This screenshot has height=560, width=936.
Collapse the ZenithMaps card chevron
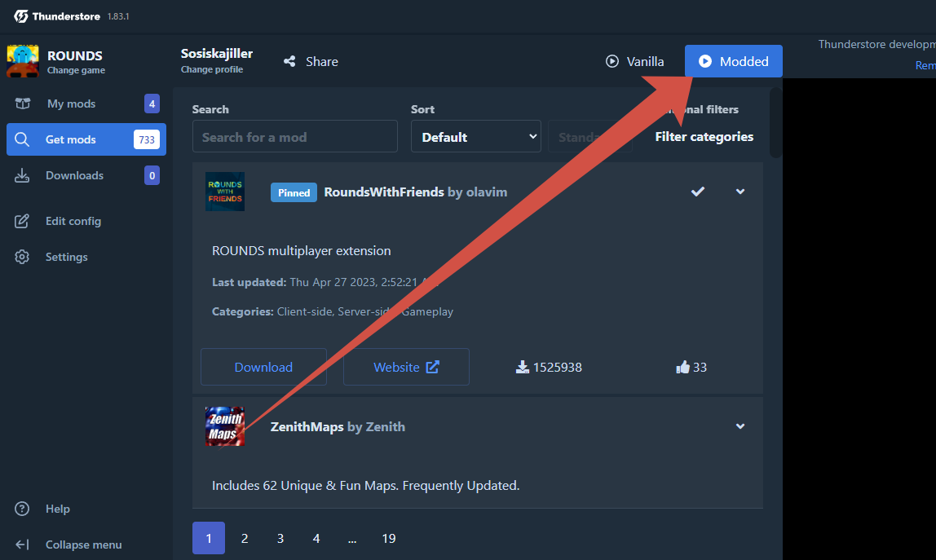[x=740, y=426]
